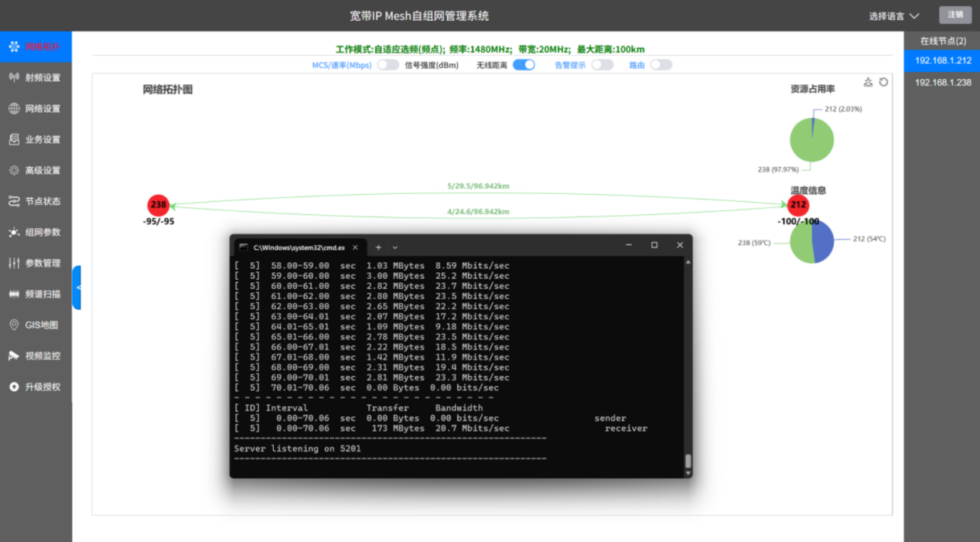Click the topology refresh icon
Image resolution: width=980 pixels, height=542 pixels.
(x=883, y=82)
